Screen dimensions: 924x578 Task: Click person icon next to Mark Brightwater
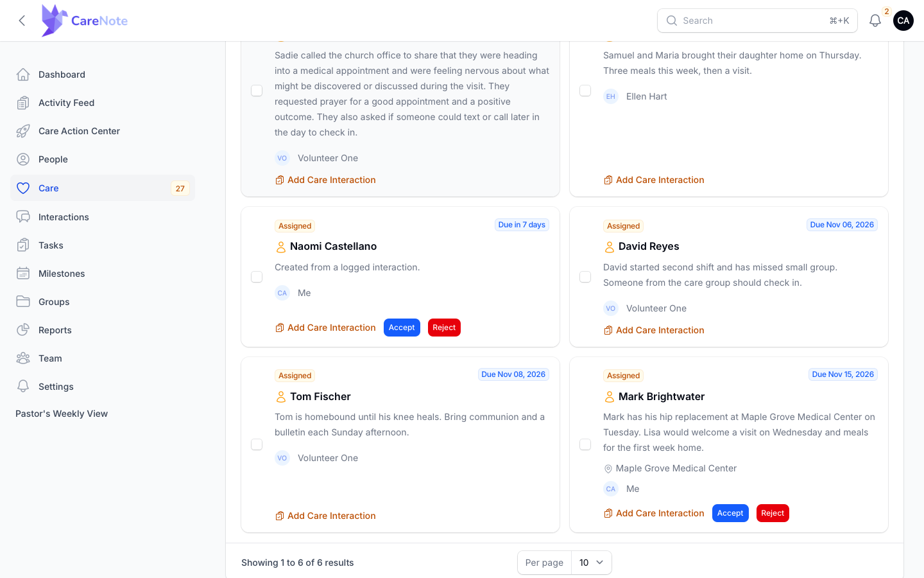(609, 397)
